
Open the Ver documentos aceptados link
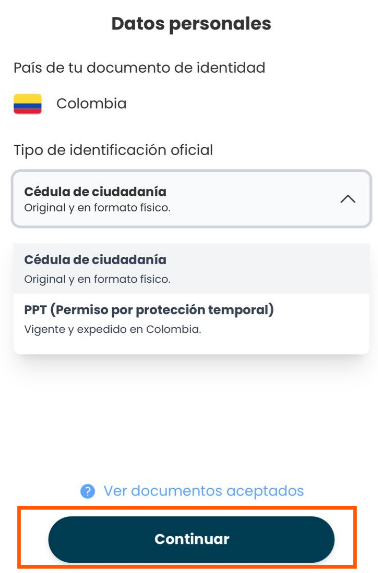click(204, 491)
